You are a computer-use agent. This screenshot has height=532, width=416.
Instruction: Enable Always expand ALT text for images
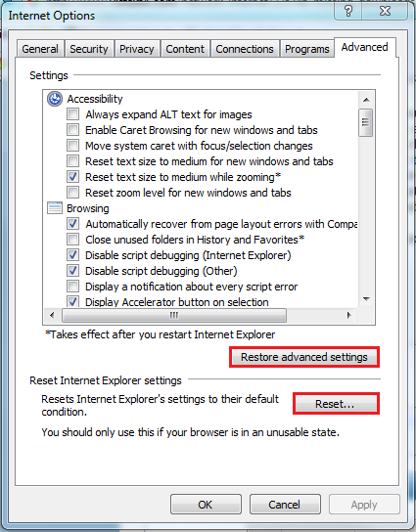(72, 114)
